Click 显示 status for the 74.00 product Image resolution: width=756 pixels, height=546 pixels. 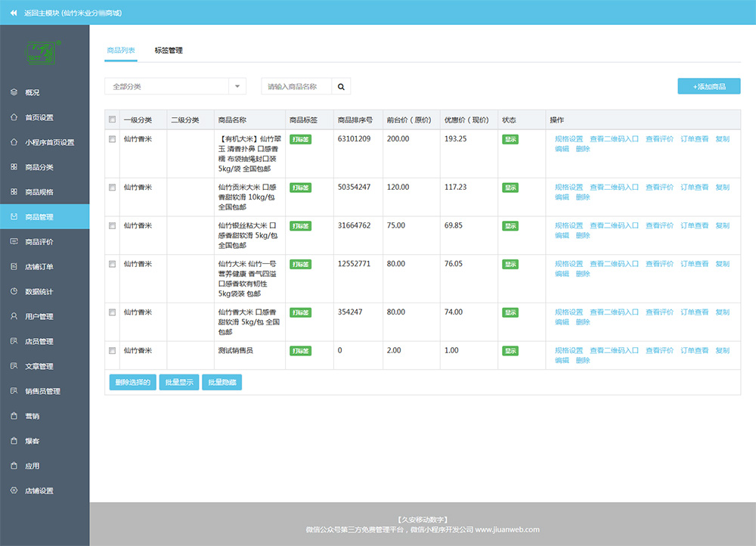[510, 312]
